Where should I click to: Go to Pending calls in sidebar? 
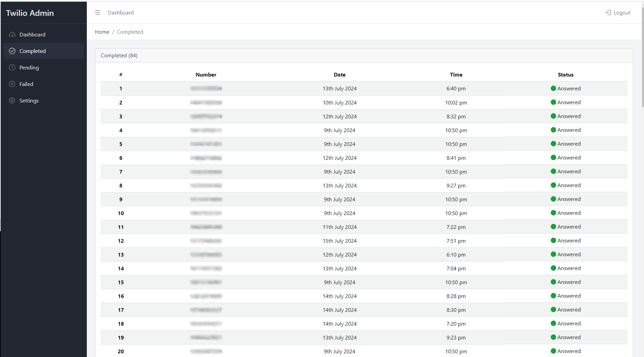coord(44,67)
